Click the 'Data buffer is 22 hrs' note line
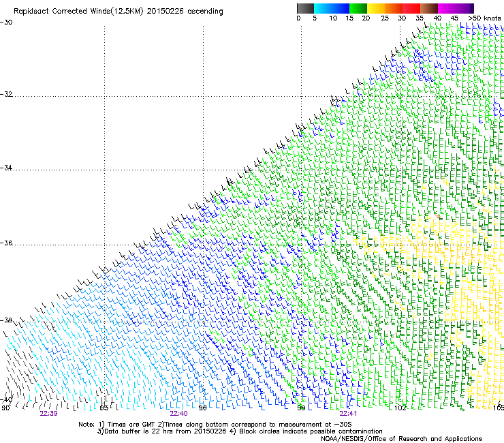Image resolution: width=504 pixels, height=443 pixels. pos(240,431)
